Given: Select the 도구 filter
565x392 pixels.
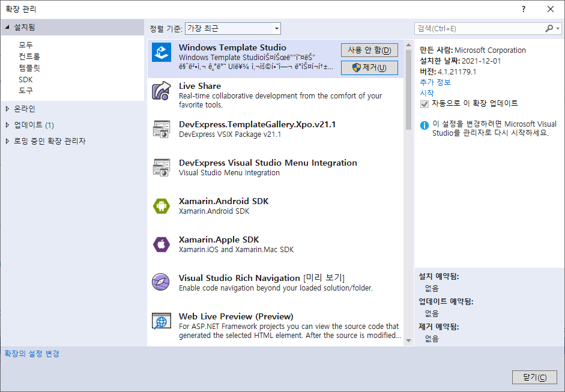Looking at the screenshot, I should [26, 91].
